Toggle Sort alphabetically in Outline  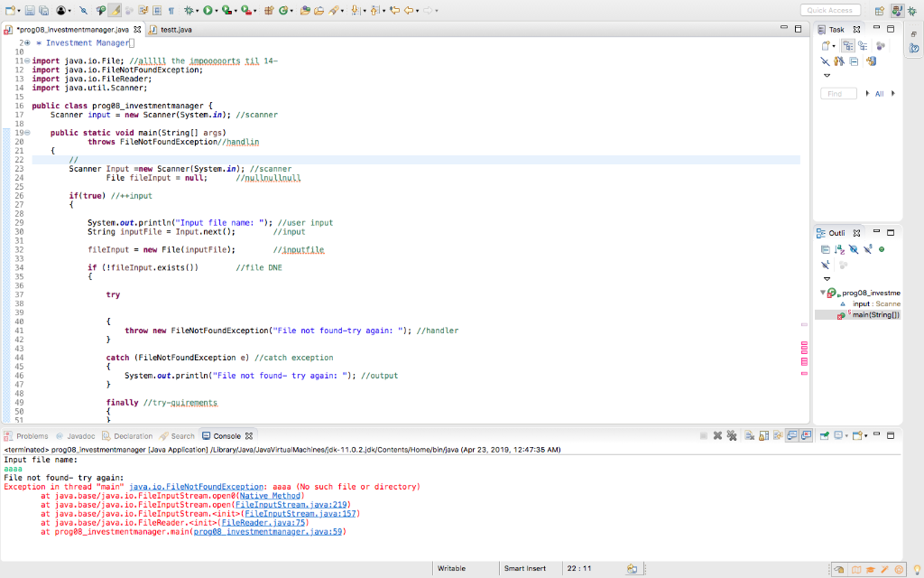click(839, 249)
